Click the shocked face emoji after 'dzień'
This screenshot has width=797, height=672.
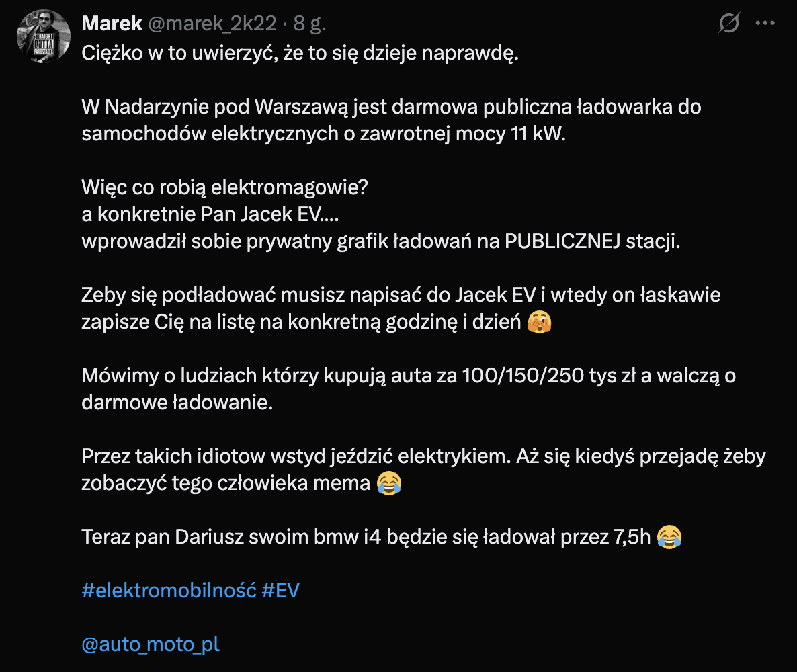541,323
